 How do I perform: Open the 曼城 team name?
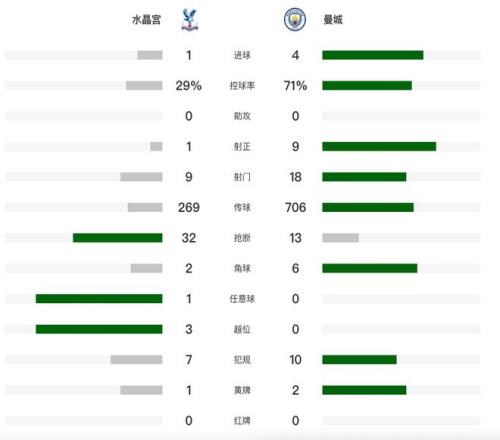[x=333, y=20]
